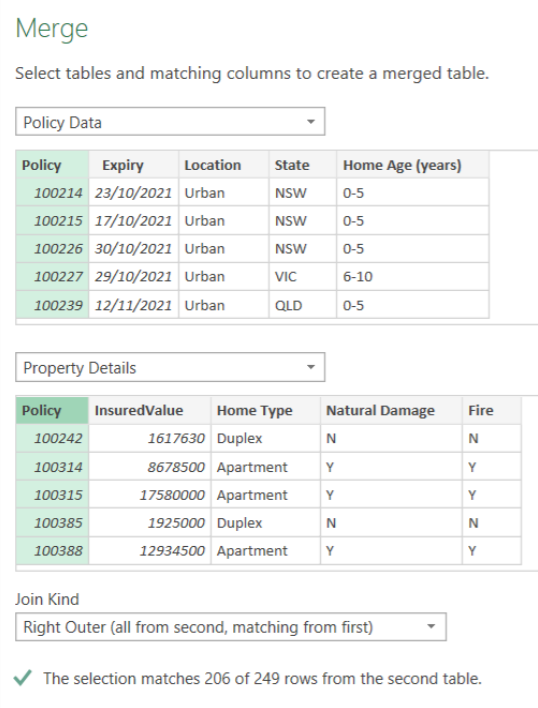Open the Policy Data table dropdown
Screen dimensions: 538x708
click(170, 121)
